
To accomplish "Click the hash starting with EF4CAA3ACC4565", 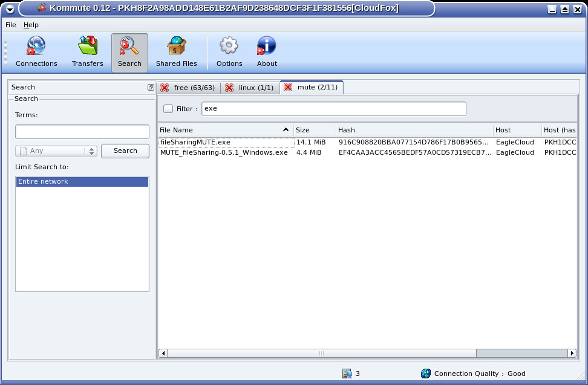I will (x=415, y=152).
